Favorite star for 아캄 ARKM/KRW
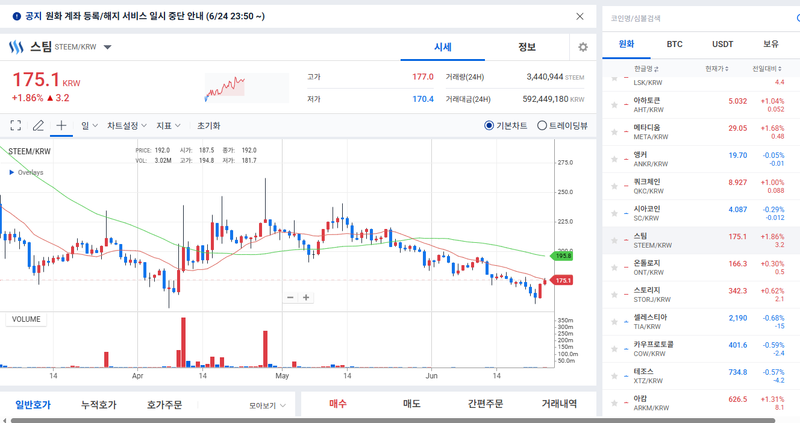Screen dimensions: 800x423 click(x=614, y=403)
